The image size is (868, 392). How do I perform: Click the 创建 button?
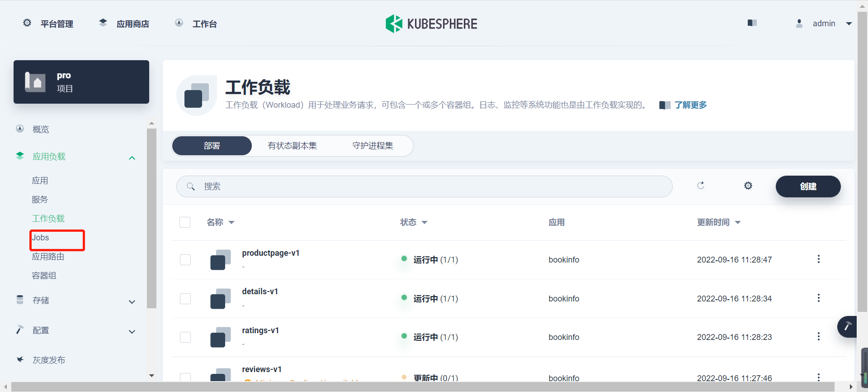pyautogui.click(x=808, y=186)
